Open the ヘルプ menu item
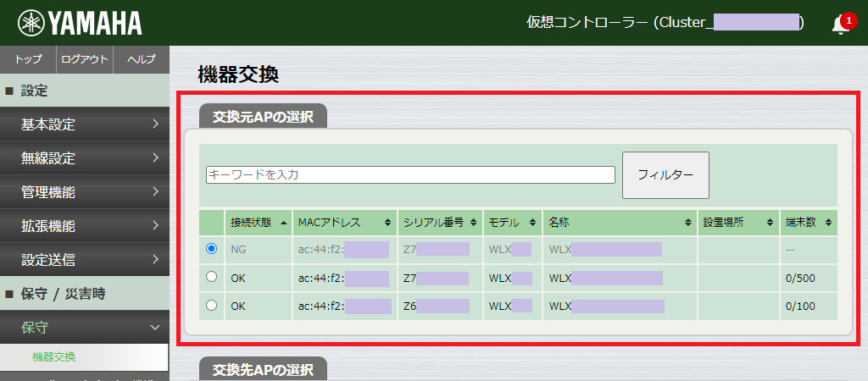 [x=142, y=60]
